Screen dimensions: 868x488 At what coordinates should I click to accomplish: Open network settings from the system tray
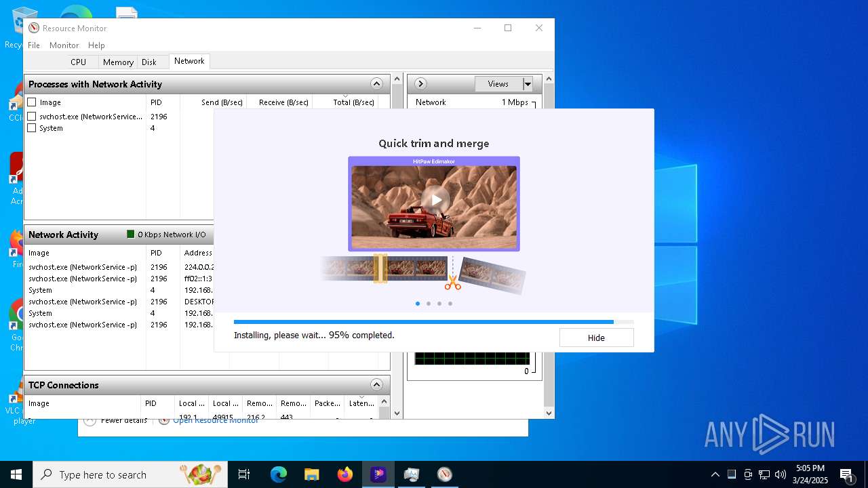coord(764,474)
